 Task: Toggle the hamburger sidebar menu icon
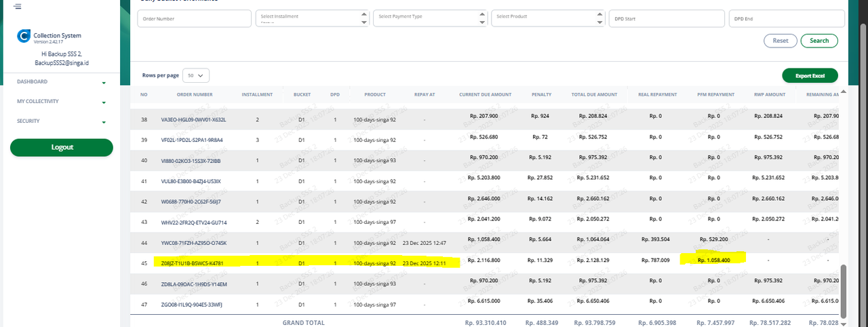tap(16, 6)
